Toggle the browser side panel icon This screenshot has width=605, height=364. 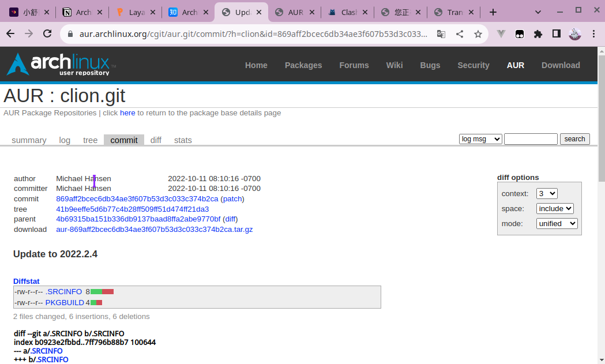[x=556, y=34]
